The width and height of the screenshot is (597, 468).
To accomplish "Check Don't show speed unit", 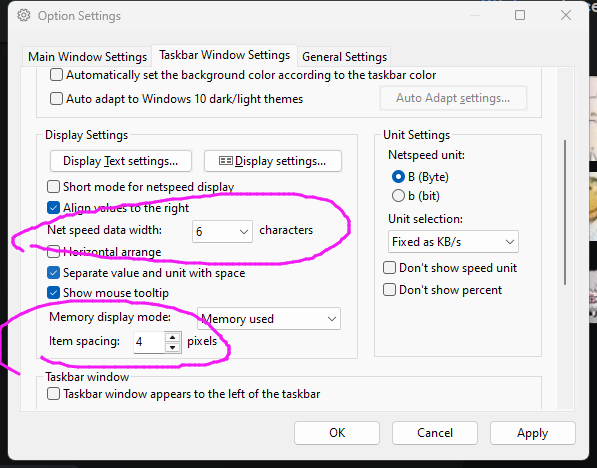I will coord(389,268).
